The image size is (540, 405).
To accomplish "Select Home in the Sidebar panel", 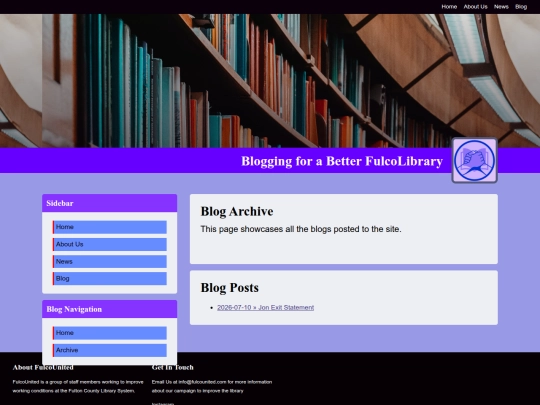I will click(110, 227).
